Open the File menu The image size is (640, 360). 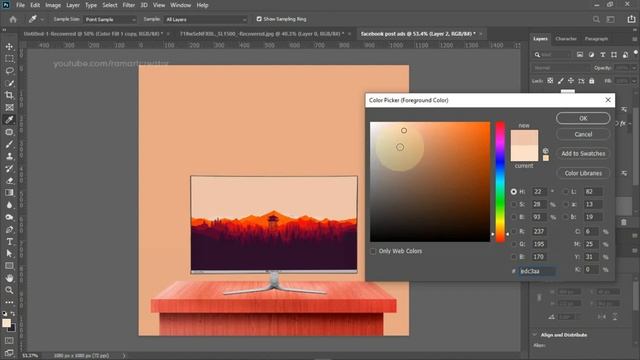[20, 5]
